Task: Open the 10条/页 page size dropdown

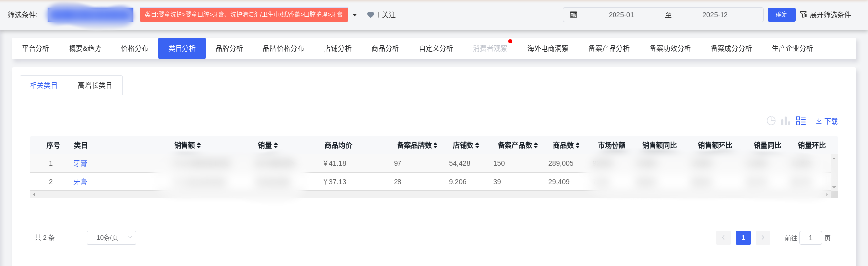Action: click(x=111, y=238)
